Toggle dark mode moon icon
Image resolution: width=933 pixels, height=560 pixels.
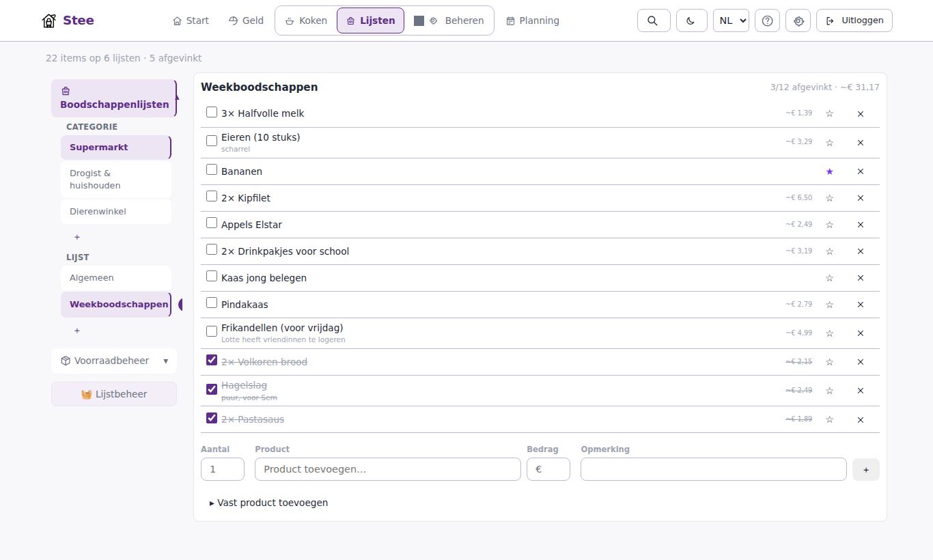[691, 20]
